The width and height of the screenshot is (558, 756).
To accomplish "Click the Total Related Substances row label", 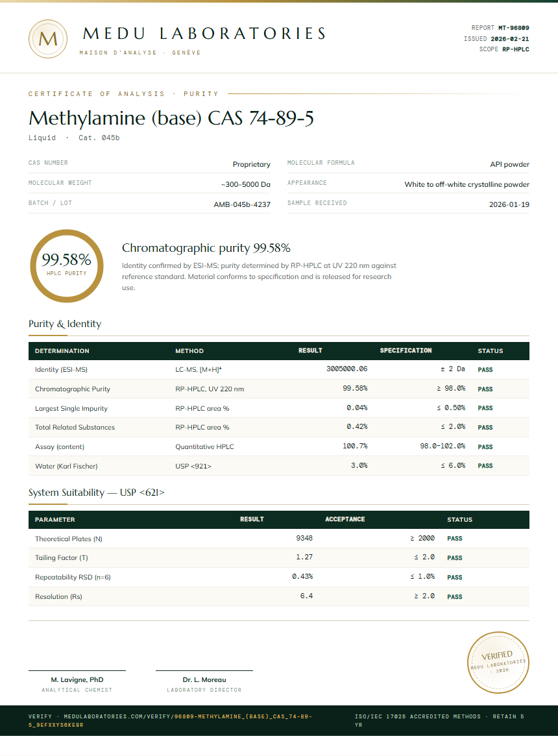I will (x=75, y=427).
